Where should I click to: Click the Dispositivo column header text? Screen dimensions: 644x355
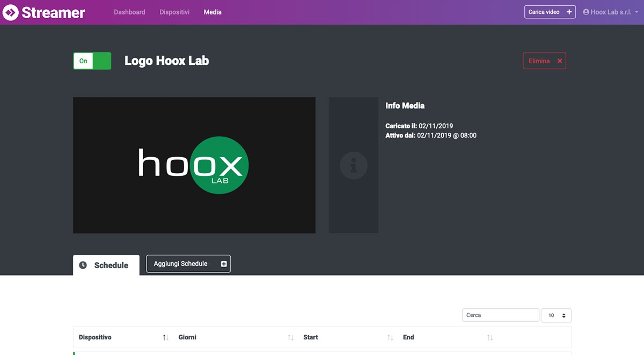95,337
